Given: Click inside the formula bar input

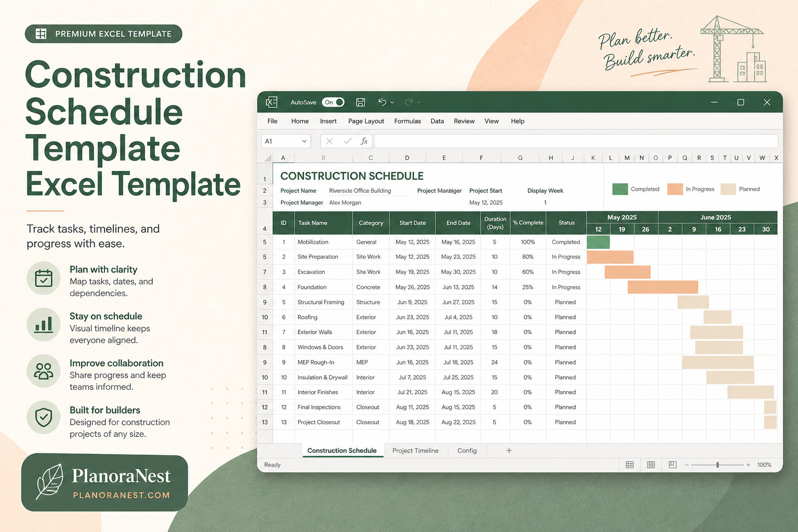Looking at the screenshot, I should click(576, 141).
